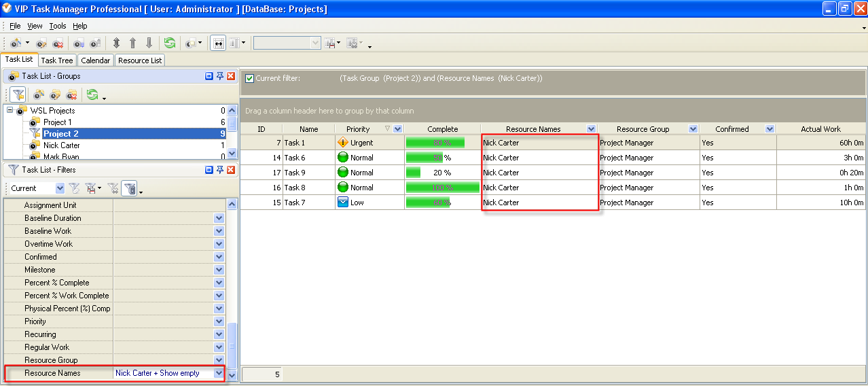Click the Task 8 100% progress bar
The width and height of the screenshot is (868, 386).
pos(442,188)
